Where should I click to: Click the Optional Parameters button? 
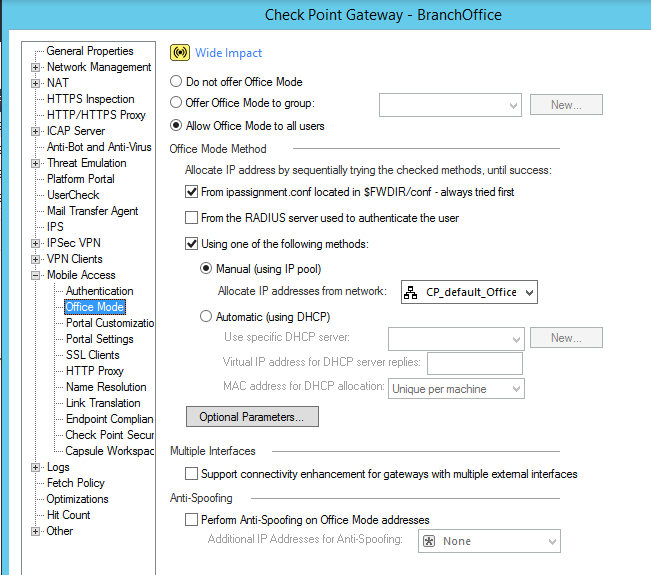[252, 416]
